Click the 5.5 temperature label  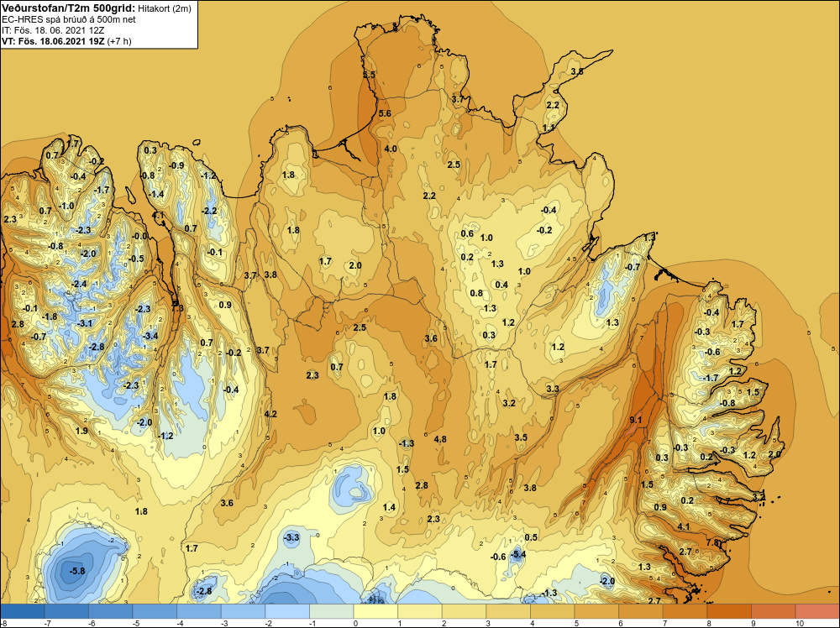369,75
